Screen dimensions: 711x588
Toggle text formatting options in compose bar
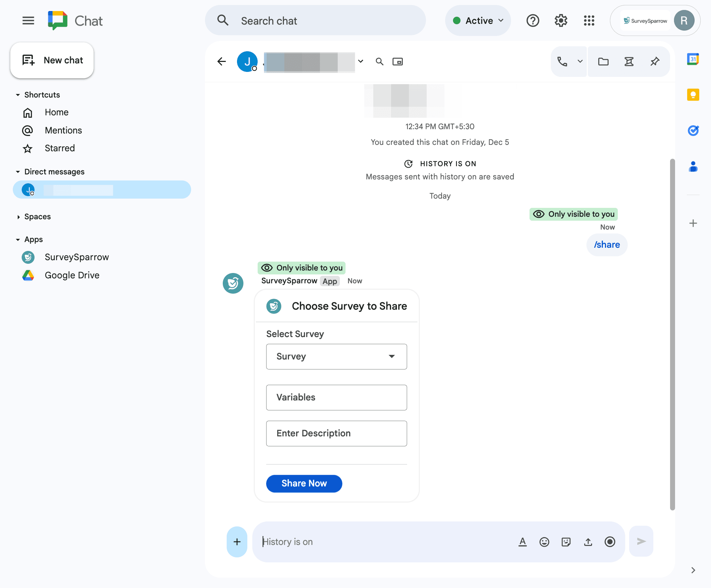[522, 541]
